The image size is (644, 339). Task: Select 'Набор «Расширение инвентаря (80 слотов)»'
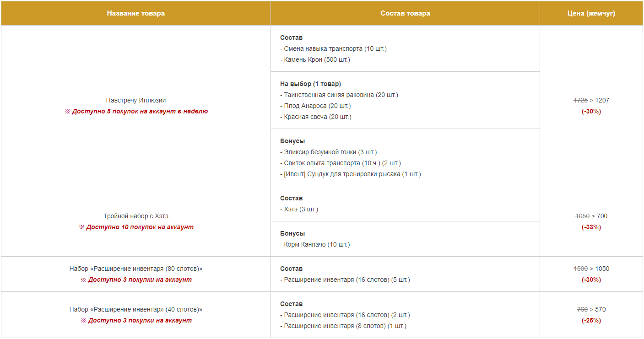pos(136,269)
